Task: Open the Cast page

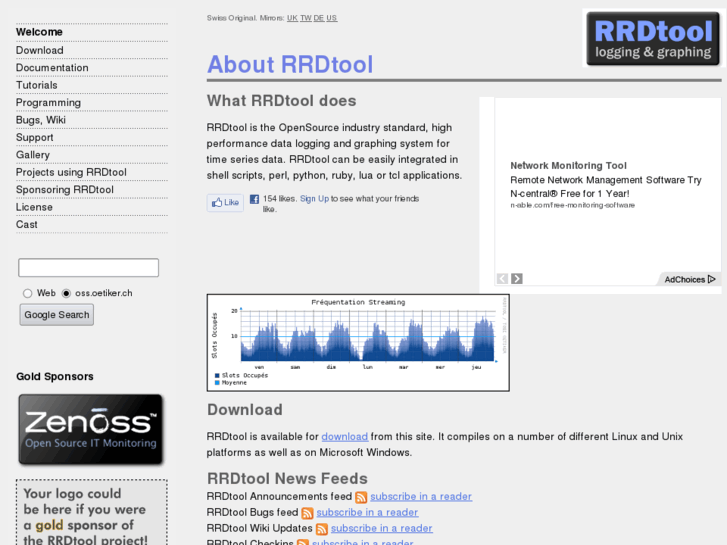Action: (x=26, y=224)
